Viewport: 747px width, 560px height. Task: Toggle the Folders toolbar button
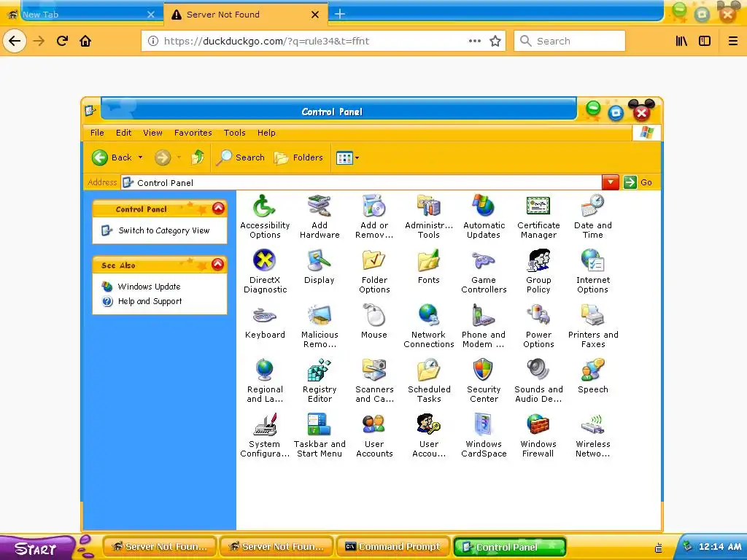click(298, 157)
